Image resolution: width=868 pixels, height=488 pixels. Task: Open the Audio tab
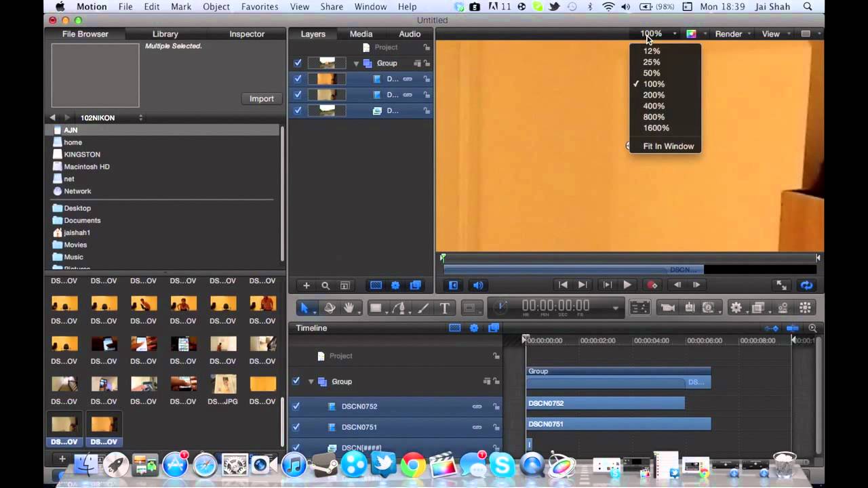tap(410, 34)
